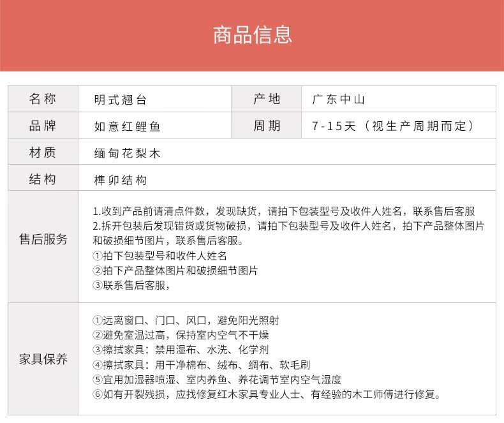
Task: Click step ②拍下产品整体图片和破损细节图片
Action: 175,271
